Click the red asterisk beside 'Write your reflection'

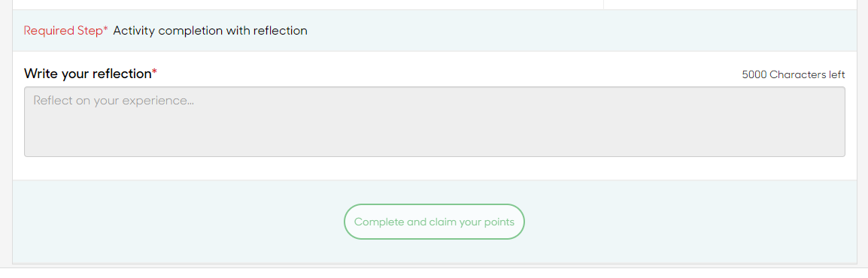click(154, 72)
